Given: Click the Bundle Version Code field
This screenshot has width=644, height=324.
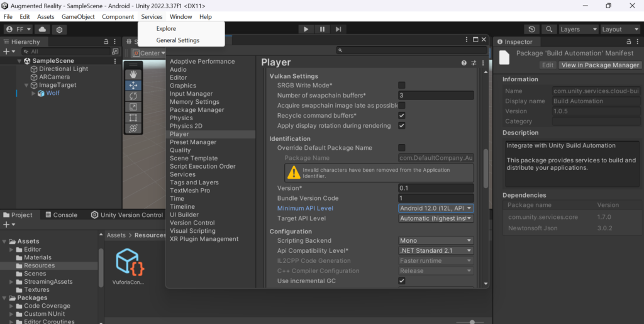Looking at the screenshot, I should [436, 198].
